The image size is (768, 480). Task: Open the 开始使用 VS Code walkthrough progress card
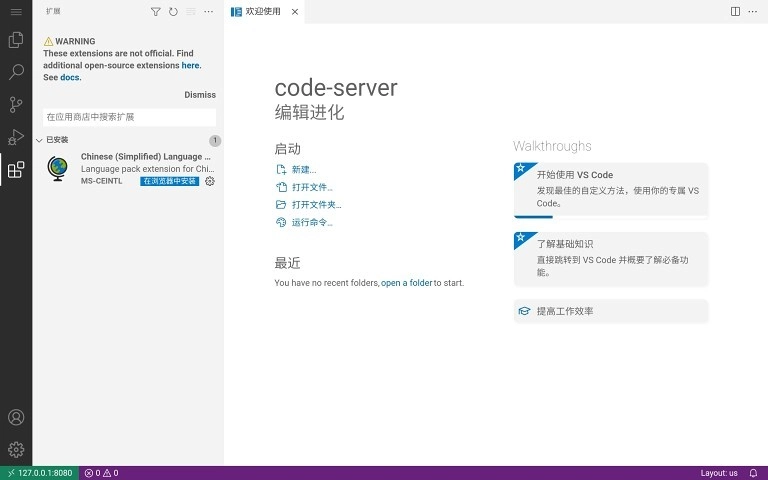(x=610, y=189)
